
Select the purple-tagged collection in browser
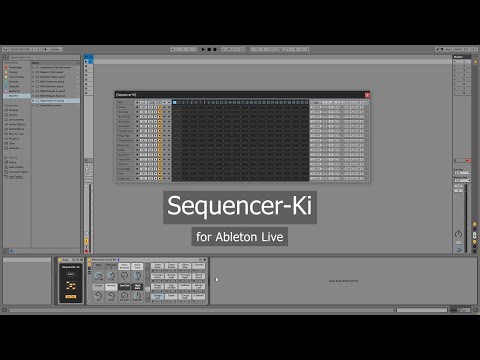pyautogui.click(x=13, y=91)
